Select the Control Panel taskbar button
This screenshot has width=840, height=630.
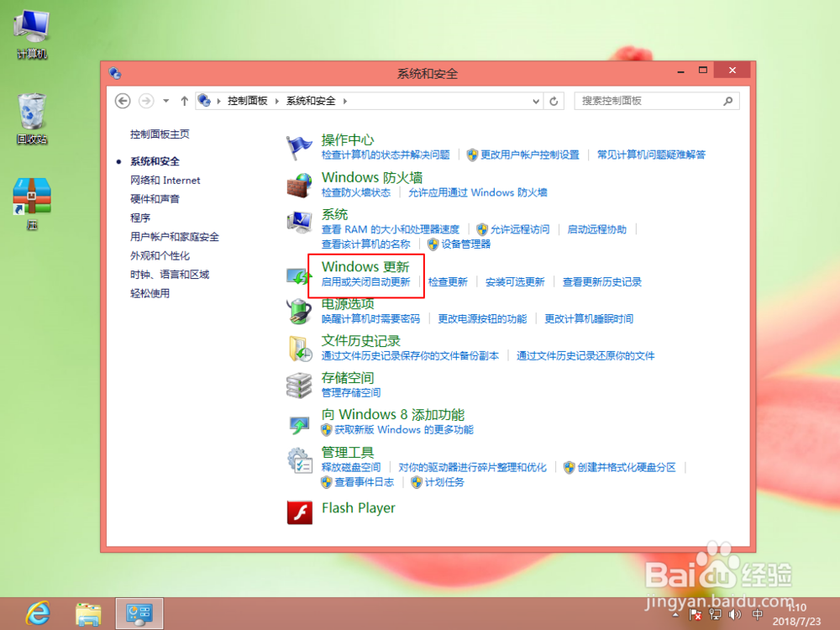[139, 614]
